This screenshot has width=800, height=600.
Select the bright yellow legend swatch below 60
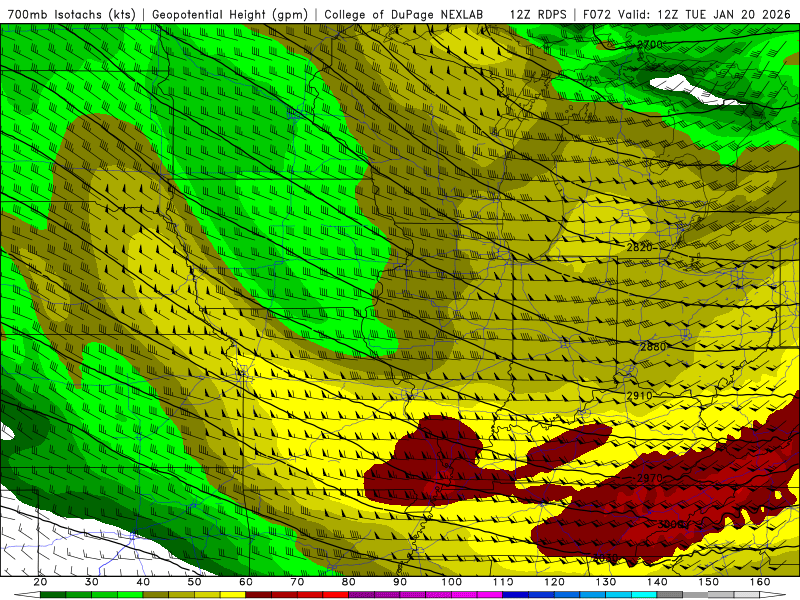click(233, 595)
